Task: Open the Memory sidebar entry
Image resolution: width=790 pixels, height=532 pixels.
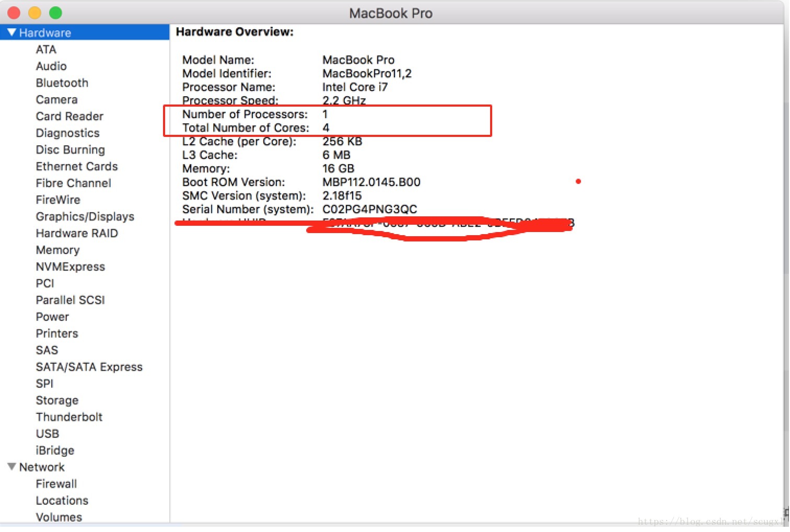Action: (x=57, y=250)
